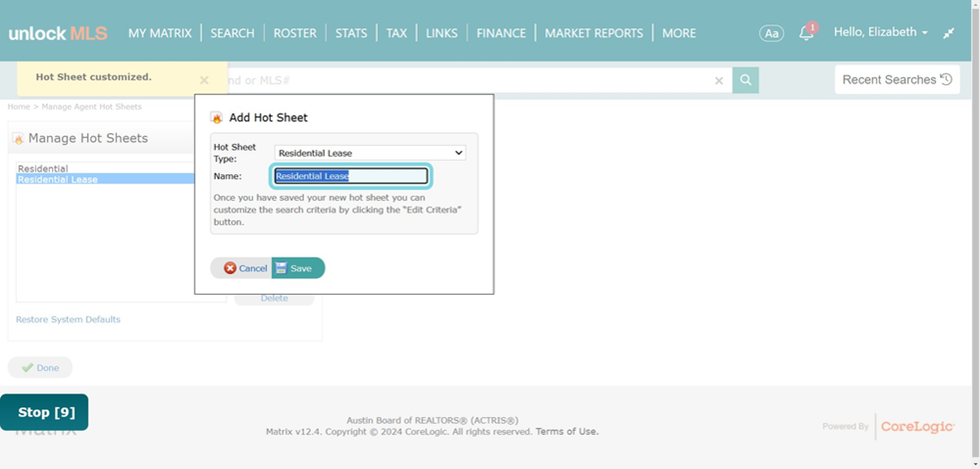Click the Stop [9] button
This screenshot has width=980, height=469.
coord(44,412)
